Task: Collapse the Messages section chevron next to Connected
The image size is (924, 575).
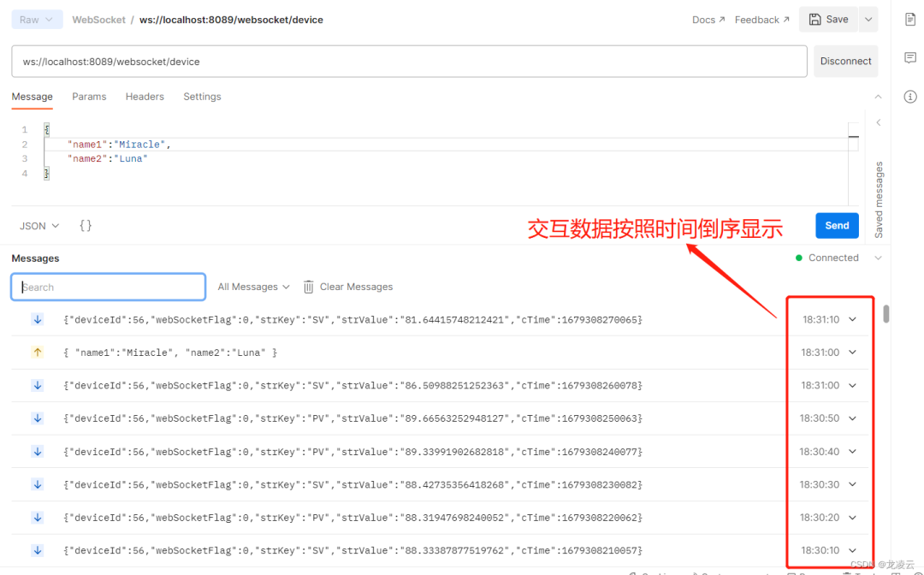Action: click(878, 258)
